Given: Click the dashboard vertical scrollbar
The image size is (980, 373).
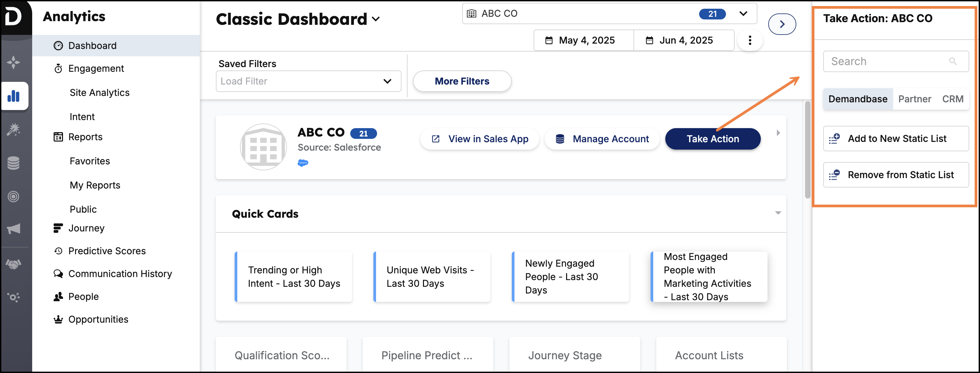Looking at the screenshot, I should tap(807, 150).
